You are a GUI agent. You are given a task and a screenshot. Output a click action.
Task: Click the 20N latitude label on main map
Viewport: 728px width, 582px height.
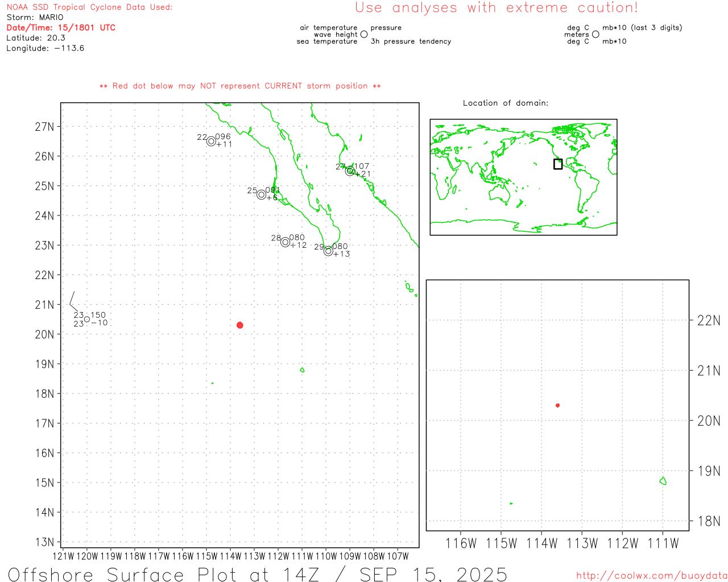pyautogui.click(x=44, y=334)
